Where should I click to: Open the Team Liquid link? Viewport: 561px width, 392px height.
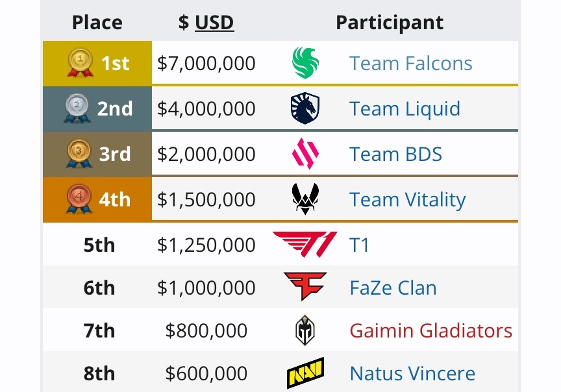point(405,108)
